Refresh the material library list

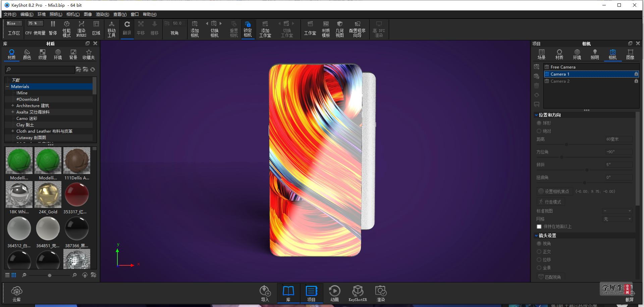93,70
